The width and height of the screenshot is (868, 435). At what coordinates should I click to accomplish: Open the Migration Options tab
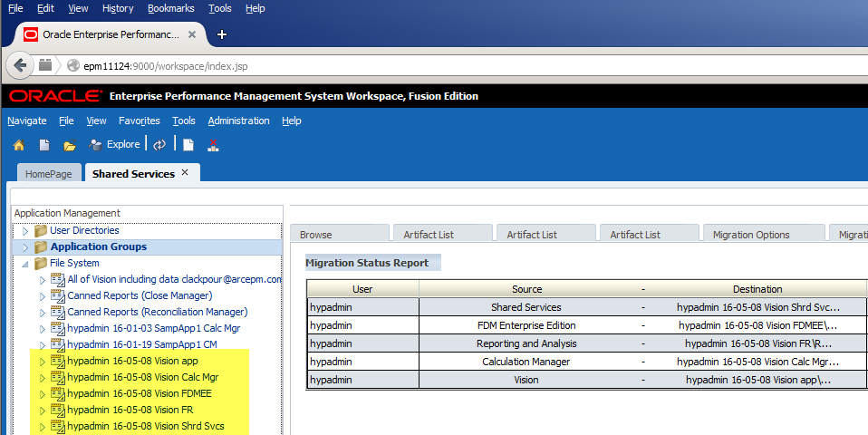764,234
